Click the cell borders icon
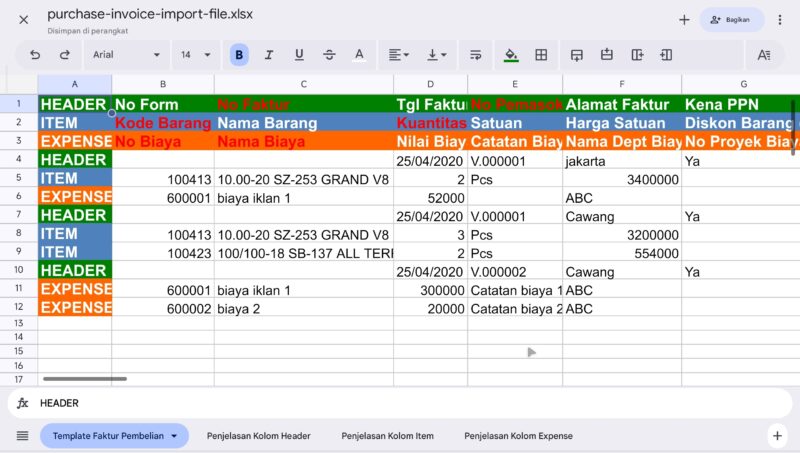Screen dimensions: 800x453 (x=541, y=55)
